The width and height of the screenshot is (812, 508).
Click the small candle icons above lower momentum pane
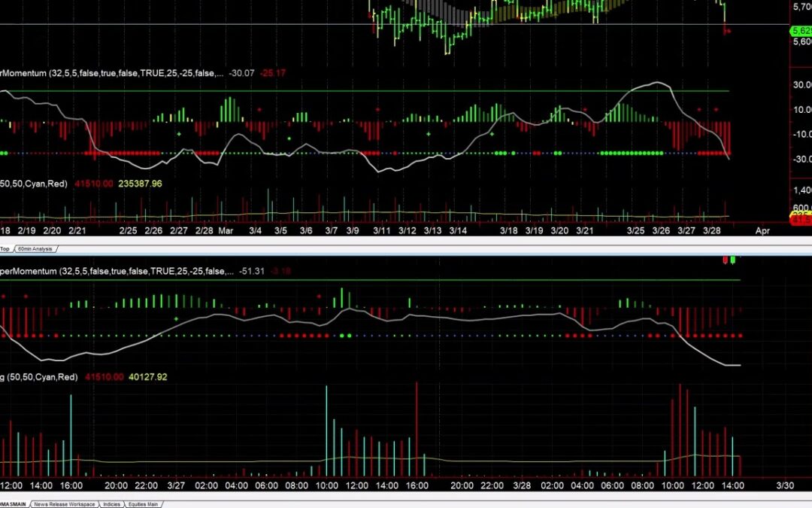click(x=729, y=260)
